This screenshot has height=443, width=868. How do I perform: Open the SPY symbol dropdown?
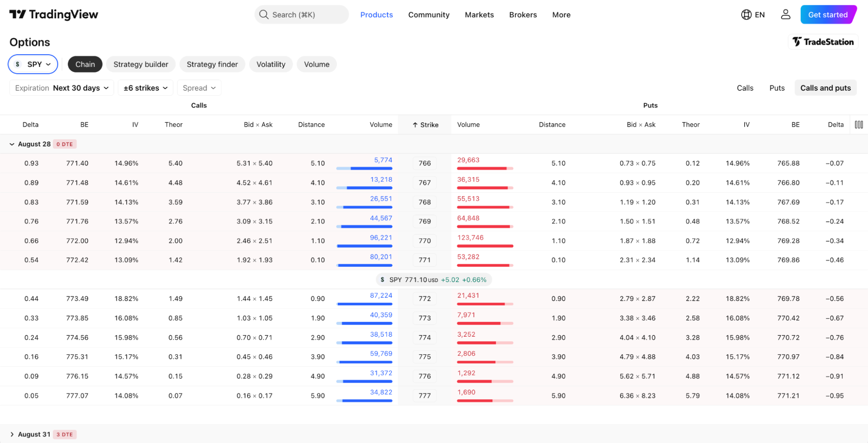pos(33,64)
